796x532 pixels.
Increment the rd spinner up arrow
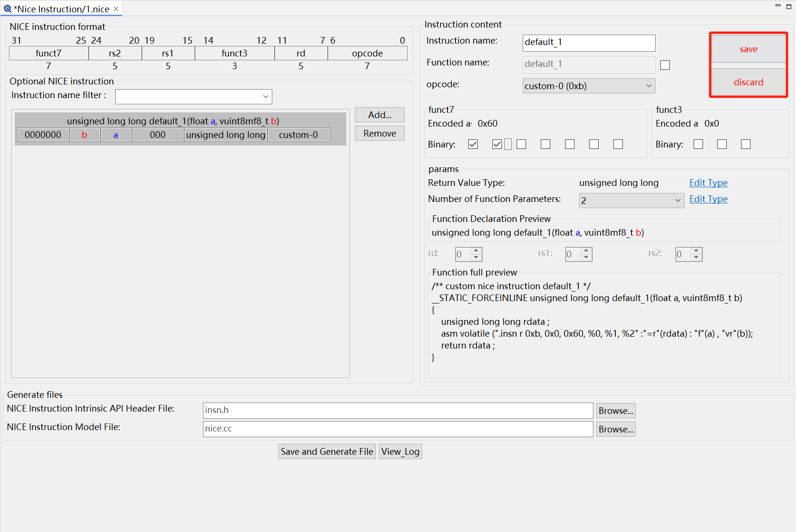[x=476, y=250]
